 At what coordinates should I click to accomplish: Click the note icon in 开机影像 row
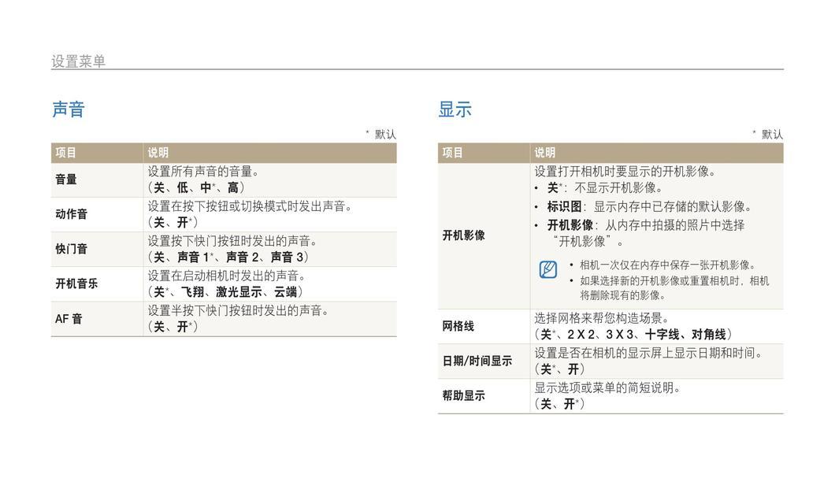coord(548,269)
